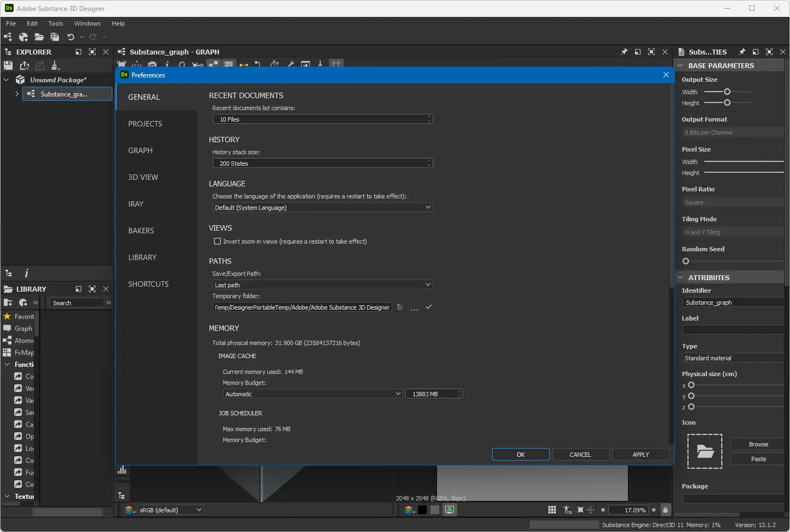Maximize the Explorer panel

coord(92,52)
